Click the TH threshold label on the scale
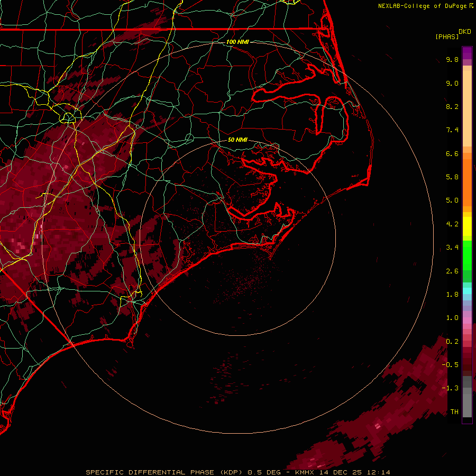This screenshot has width=476, height=476. pyautogui.click(x=454, y=412)
